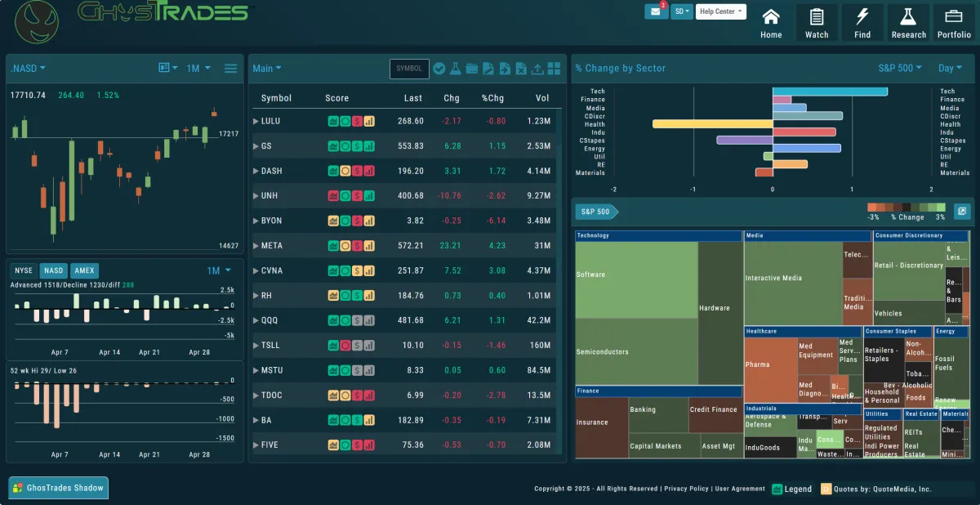This screenshot has height=505, width=980.
Task: Click the edit watchlist file icon
Action: pos(488,69)
